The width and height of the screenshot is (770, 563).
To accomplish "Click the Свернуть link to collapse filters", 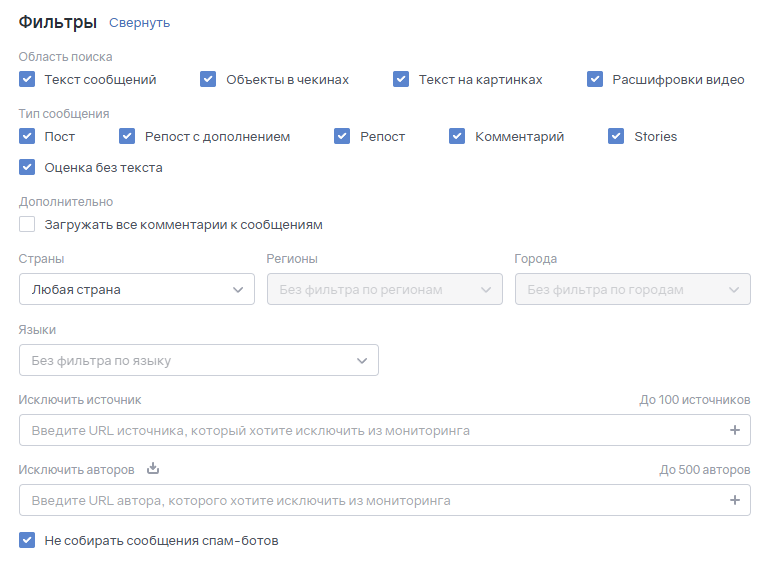I will (x=140, y=23).
